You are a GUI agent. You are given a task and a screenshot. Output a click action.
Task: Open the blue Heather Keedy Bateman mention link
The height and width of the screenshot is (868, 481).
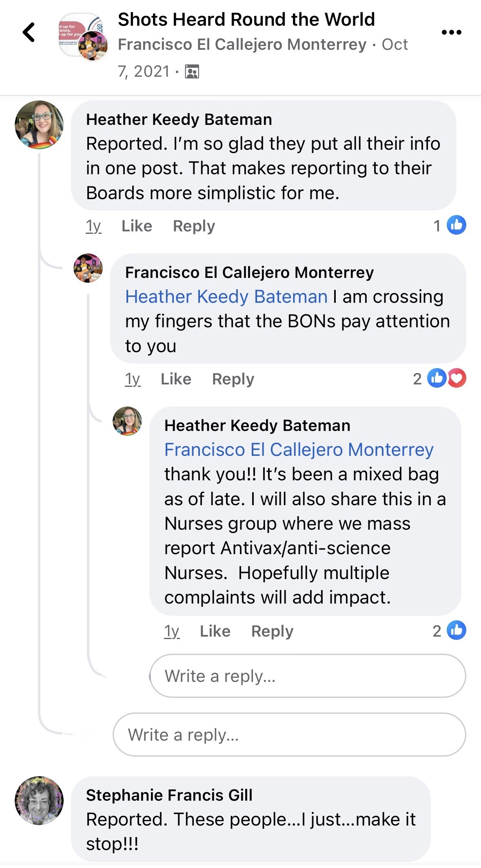coord(226,297)
